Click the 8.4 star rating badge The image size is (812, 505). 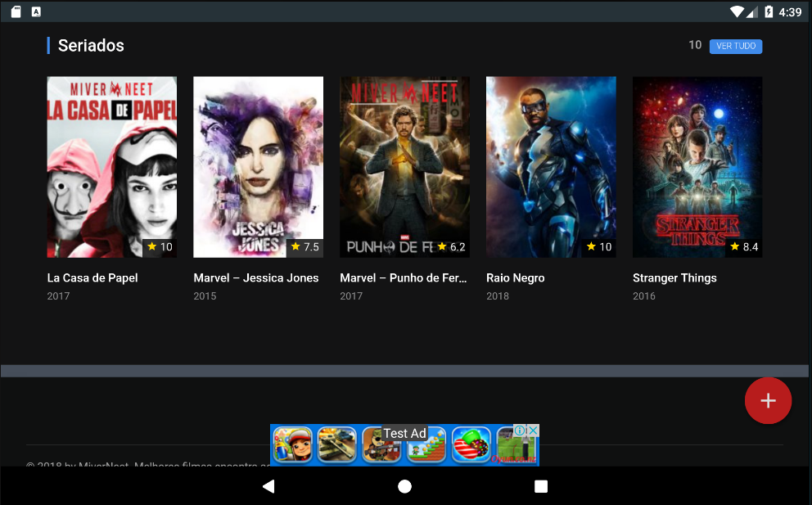click(x=743, y=247)
